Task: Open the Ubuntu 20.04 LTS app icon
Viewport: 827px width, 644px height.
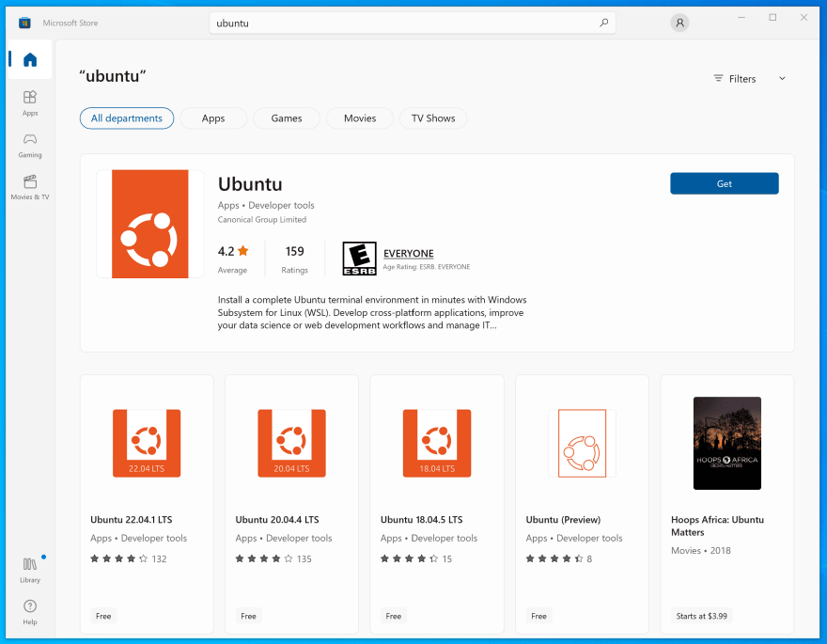Action: (291, 443)
